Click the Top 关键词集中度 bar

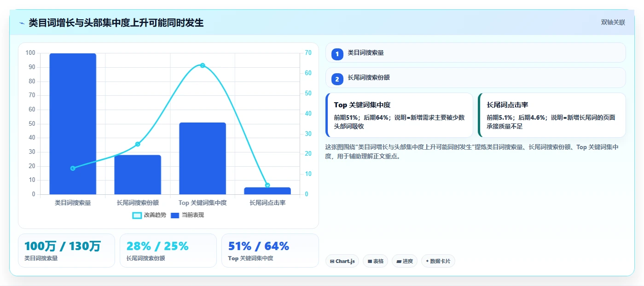tap(203, 158)
